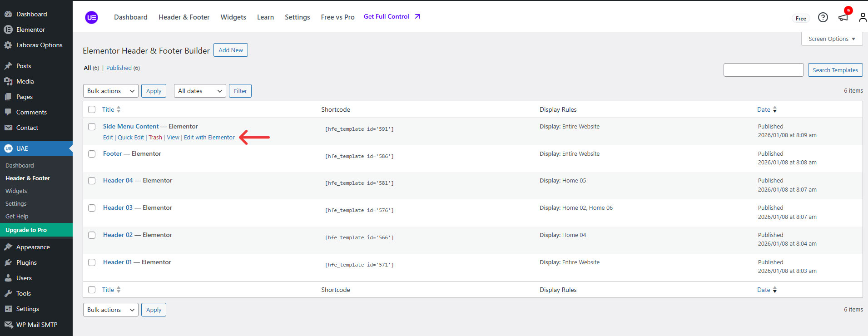This screenshot has height=336, width=868.
Task: Go to Widgets in top navigation
Action: click(233, 17)
